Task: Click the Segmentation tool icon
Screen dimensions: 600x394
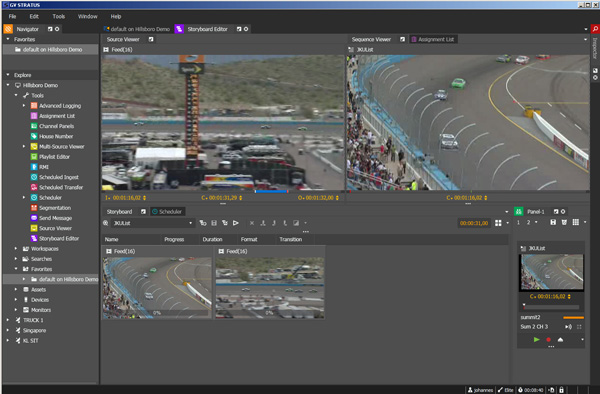Action: [34, 208]
